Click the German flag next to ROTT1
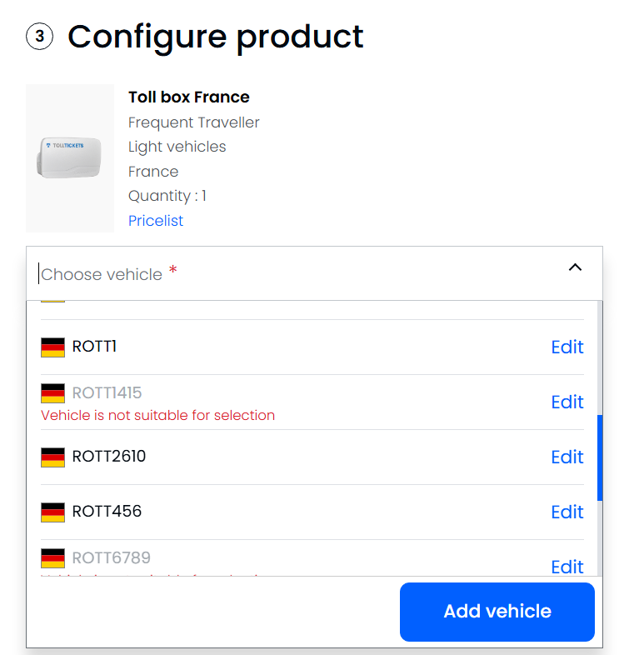This screenshot has width=644, height=655. pyautogui.click(x=52, y=347)
